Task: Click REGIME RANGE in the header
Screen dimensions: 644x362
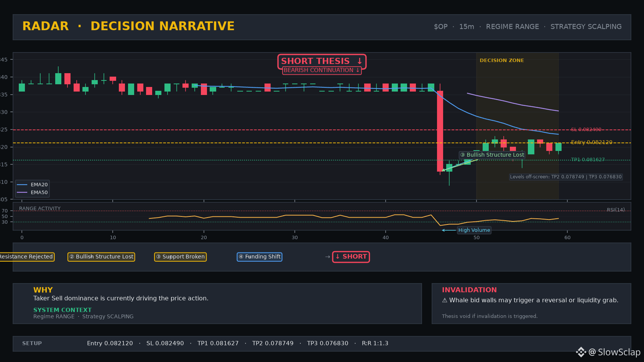Action: pos(513,27)
